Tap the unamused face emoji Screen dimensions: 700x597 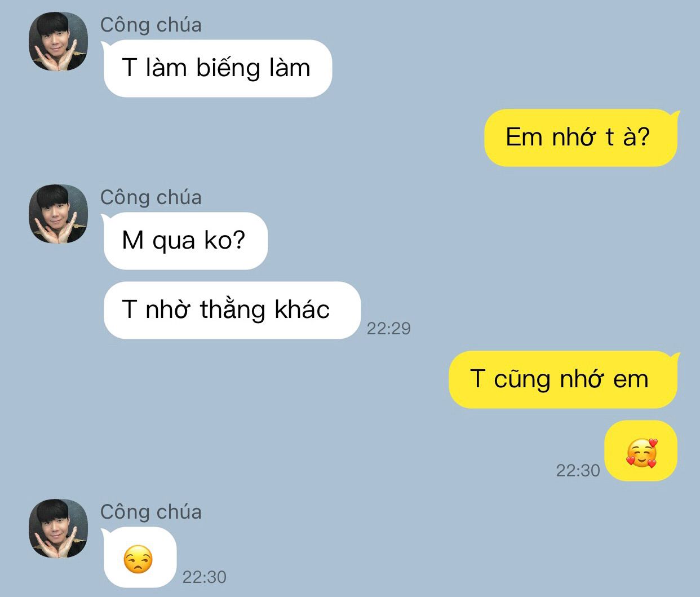click(x=138, y=560)
